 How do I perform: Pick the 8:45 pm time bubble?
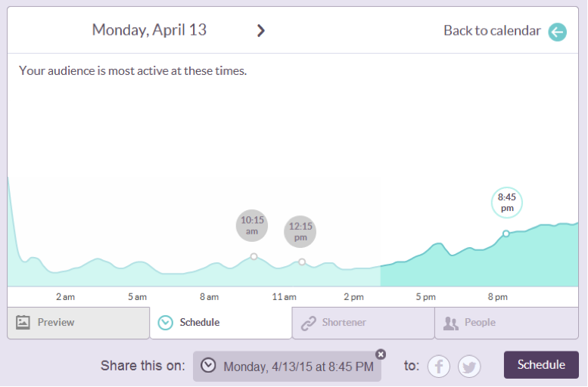pos(506,203)
